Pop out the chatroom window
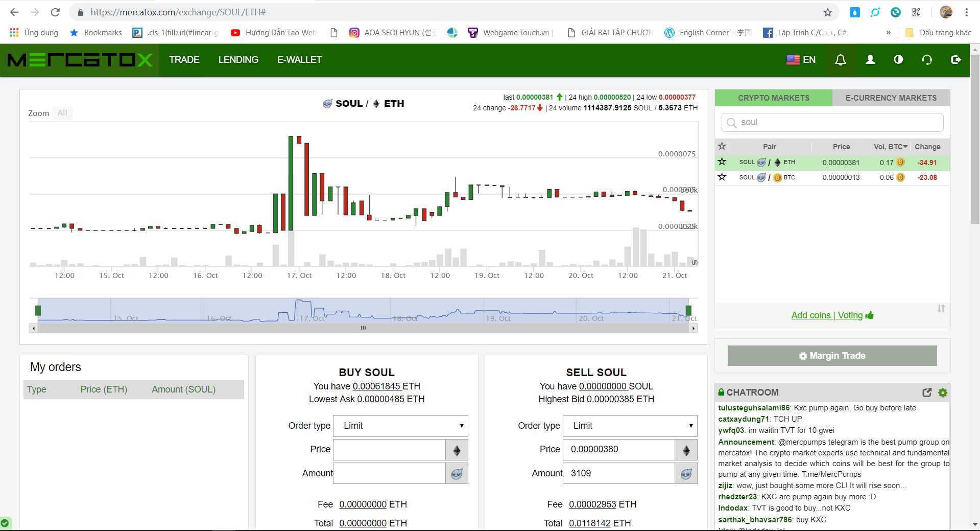This screenshot has width=980, height=531. pyautogui.click(x=927, y=393)
